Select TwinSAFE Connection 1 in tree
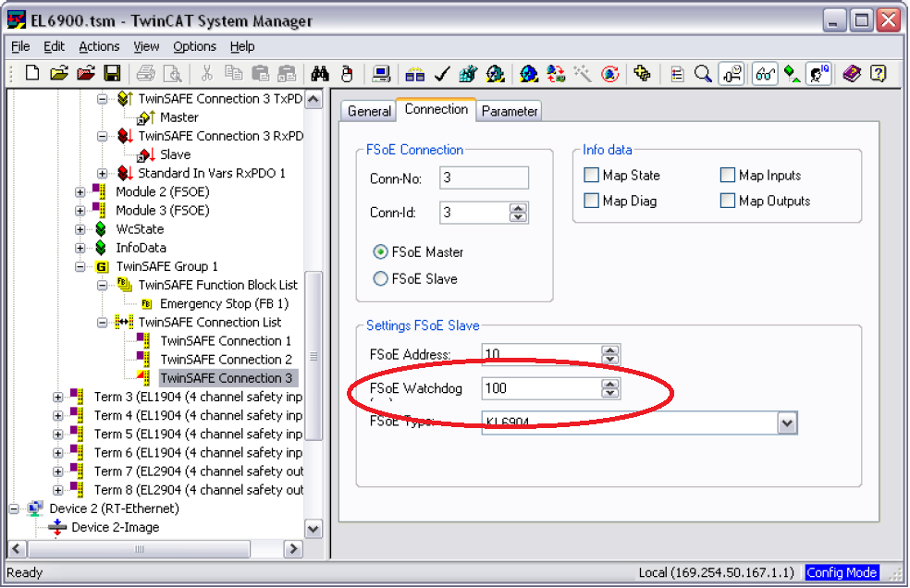 (226, 341)
